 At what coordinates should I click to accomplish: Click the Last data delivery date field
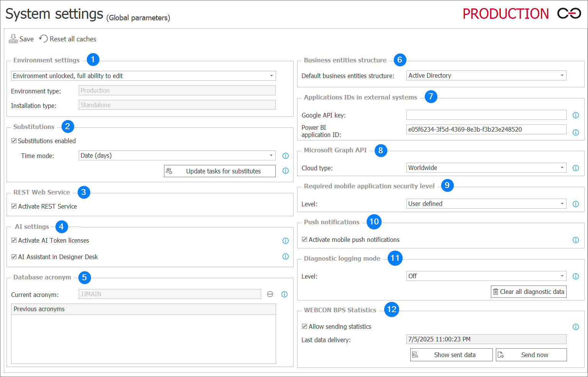click(x=486, y=339)
